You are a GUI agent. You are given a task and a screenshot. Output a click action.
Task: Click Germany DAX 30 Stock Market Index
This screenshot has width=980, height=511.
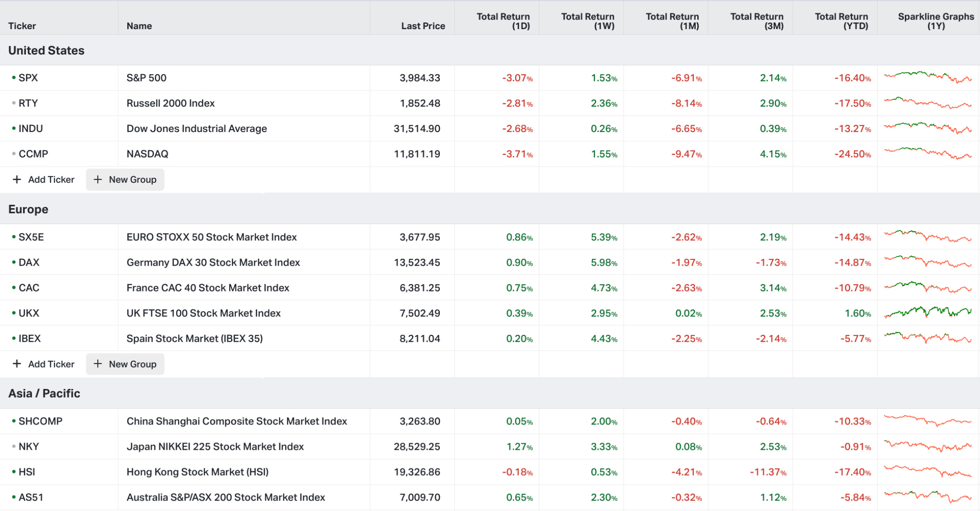click(x=213, y=262)
